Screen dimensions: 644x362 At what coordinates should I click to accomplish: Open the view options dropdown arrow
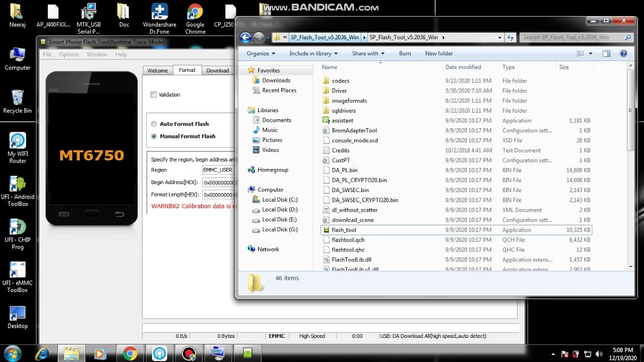[x=591, y=53]
